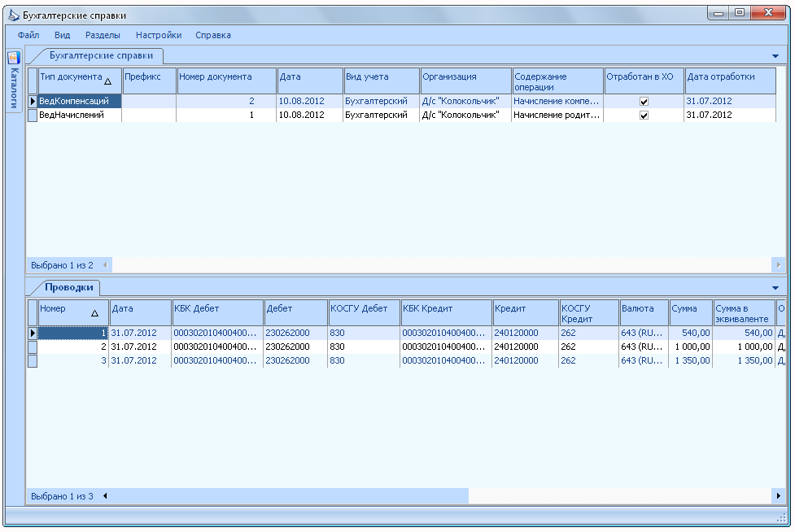
Task: Sort Проводки by Сумма в эквиваленте header
Action: pyautogui.click(x=744, y=312)
